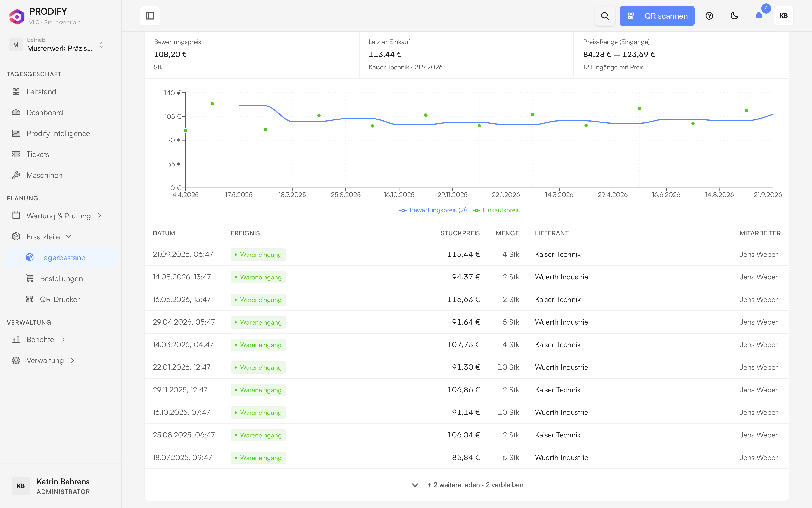Click Wareneingang badge in 14.08.2026 row
Viewport: 812px width, 508px height.
point(258,277)
